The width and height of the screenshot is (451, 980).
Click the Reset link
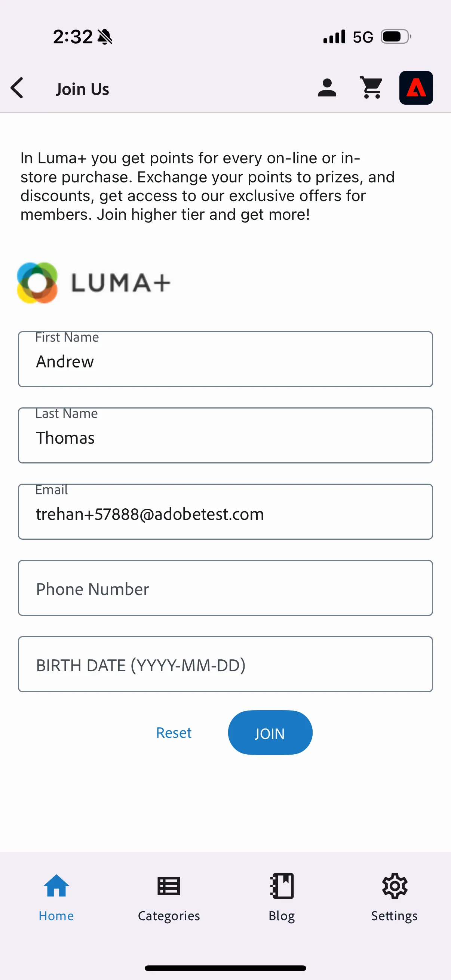(x=174, y=733)
